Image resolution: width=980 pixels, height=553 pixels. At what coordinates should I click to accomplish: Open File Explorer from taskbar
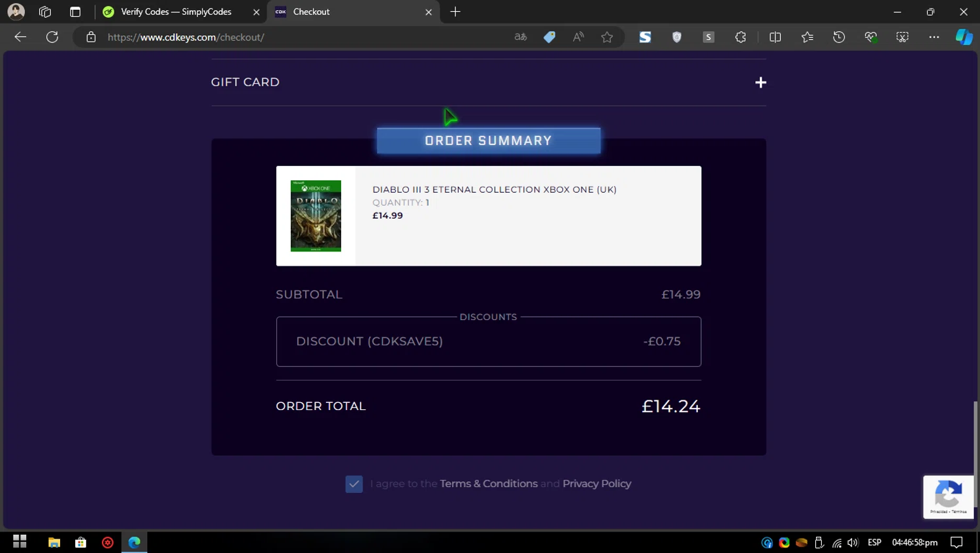54,542
